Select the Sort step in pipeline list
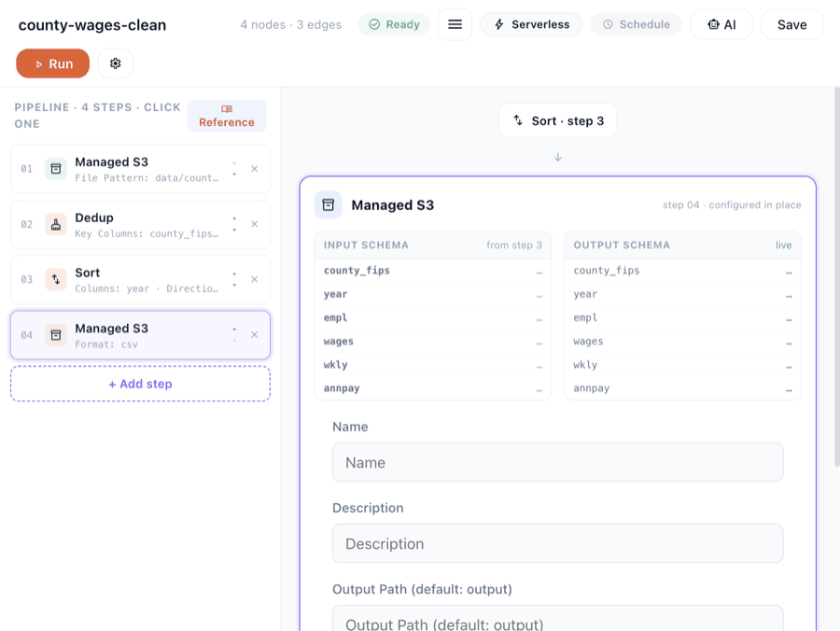 pos(140,280)
